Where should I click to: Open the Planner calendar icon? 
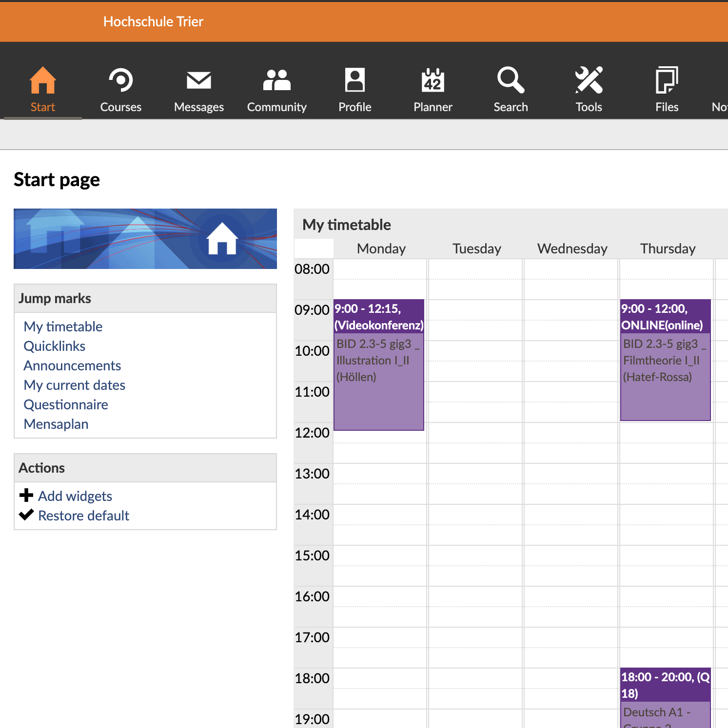[433, 80]
